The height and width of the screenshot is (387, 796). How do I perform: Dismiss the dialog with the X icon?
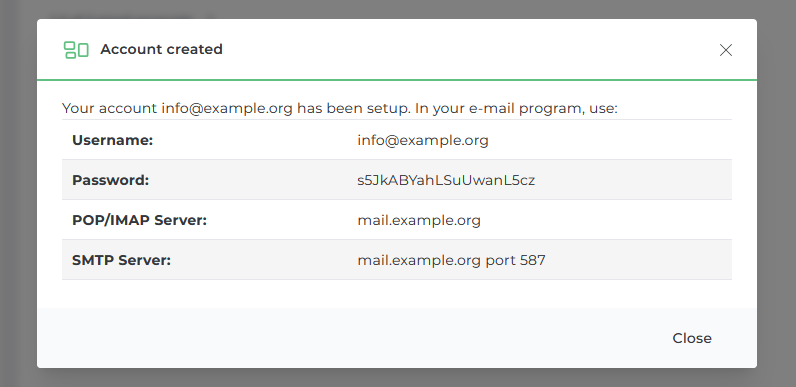(x=725, y=50)
